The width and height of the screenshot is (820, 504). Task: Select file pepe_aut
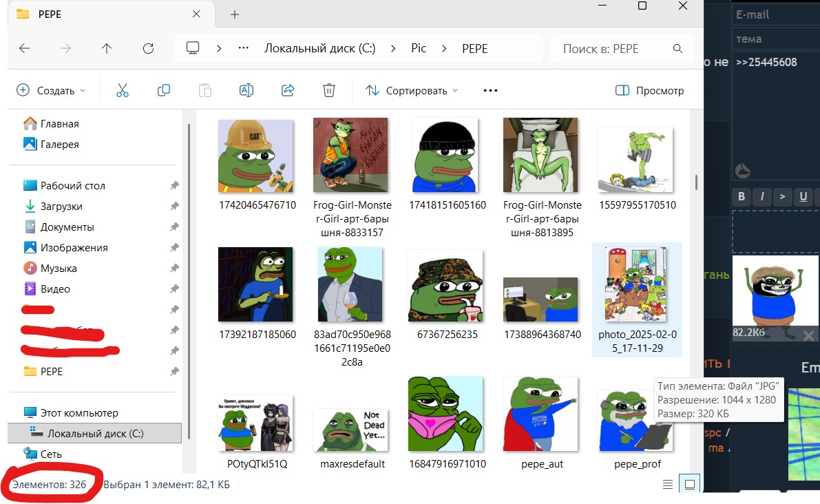[x=542, y=423]
